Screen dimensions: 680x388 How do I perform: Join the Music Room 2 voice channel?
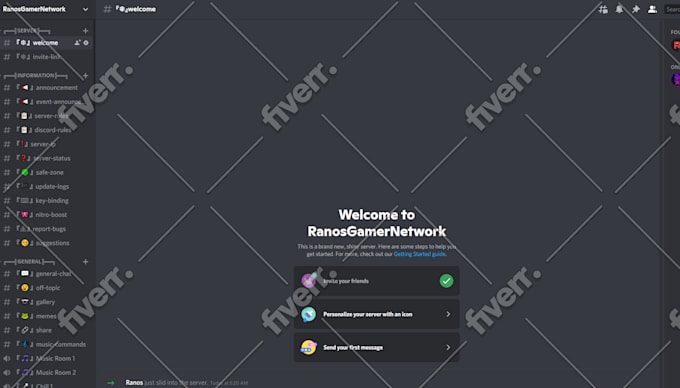click(x=47, y=372)
